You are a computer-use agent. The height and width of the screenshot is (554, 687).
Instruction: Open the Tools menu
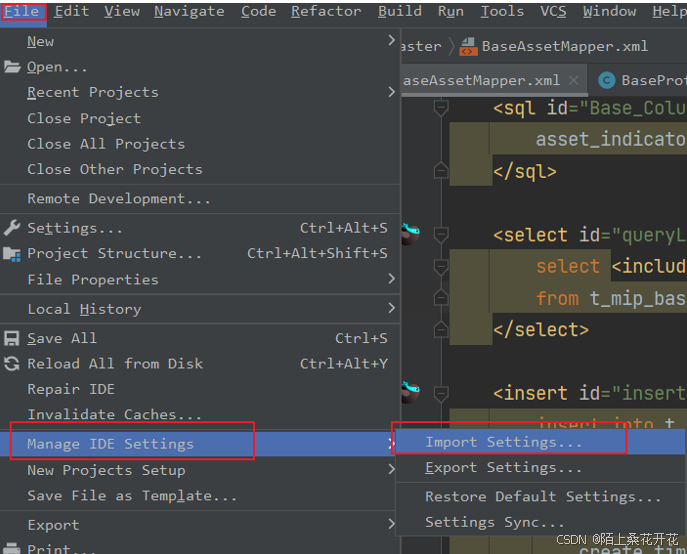[502, 11]
